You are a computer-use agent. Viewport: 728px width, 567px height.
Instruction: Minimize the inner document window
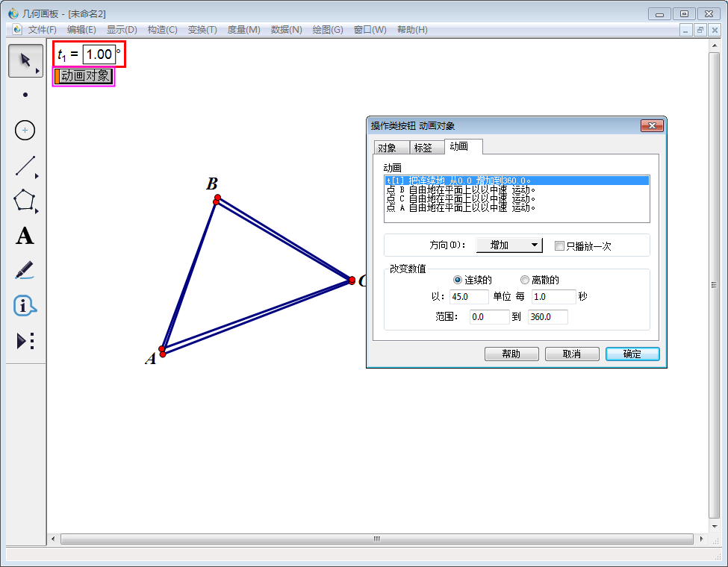685,30
